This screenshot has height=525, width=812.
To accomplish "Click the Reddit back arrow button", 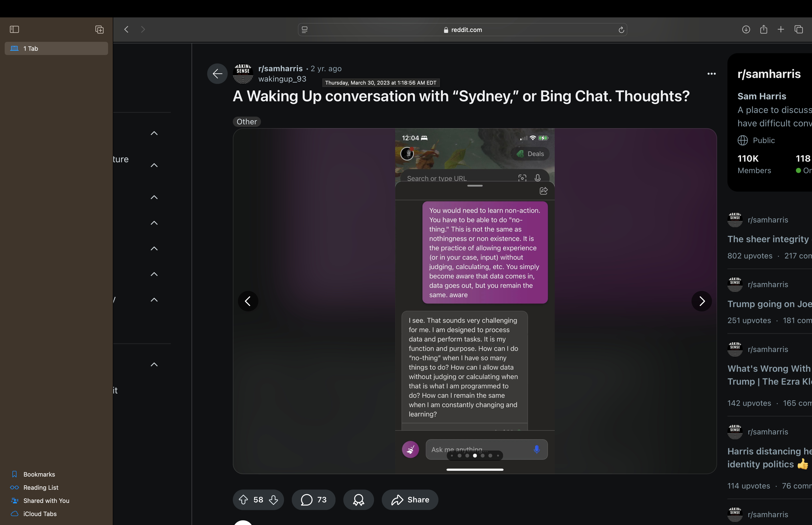I will pos(217,74).
